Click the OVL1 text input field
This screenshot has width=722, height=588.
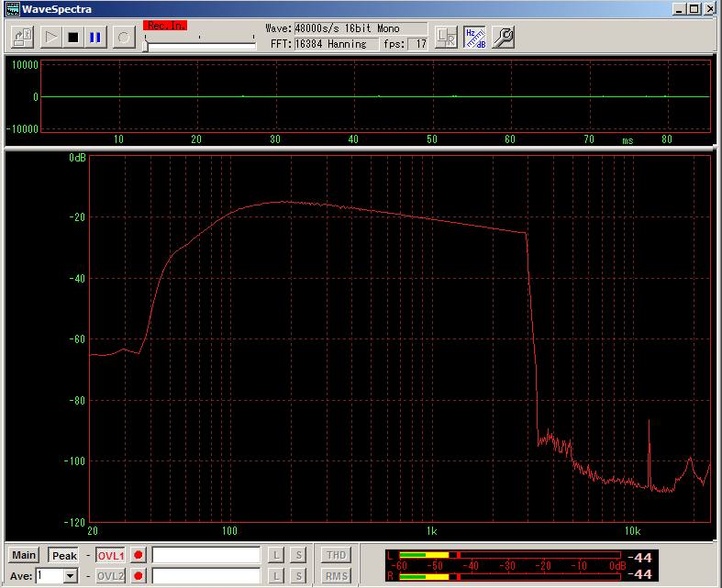206,555
